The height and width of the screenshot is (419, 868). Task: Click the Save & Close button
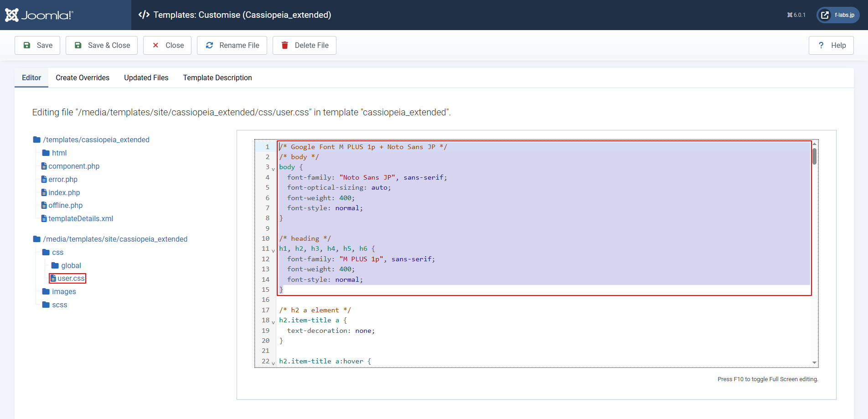pos(102,46)
